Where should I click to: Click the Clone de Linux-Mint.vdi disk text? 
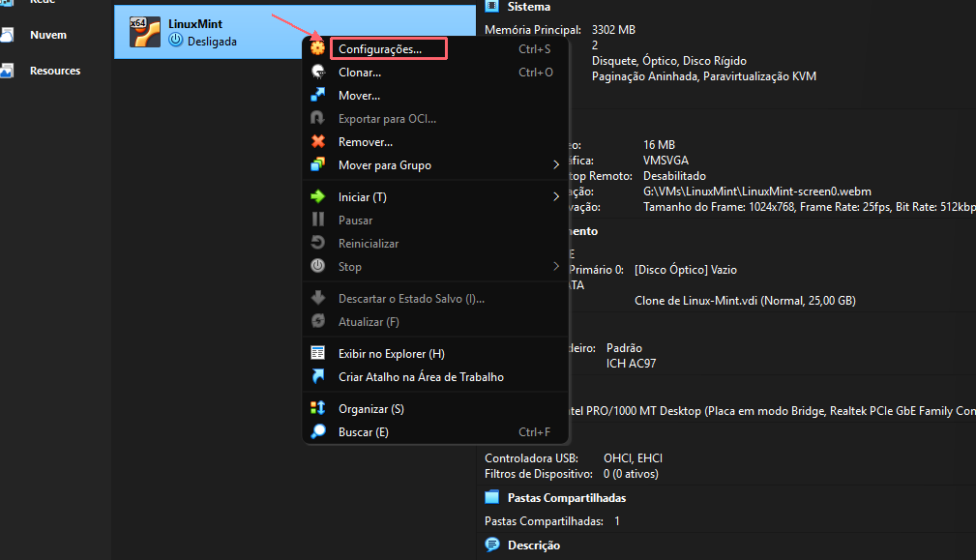coord(745,301)
